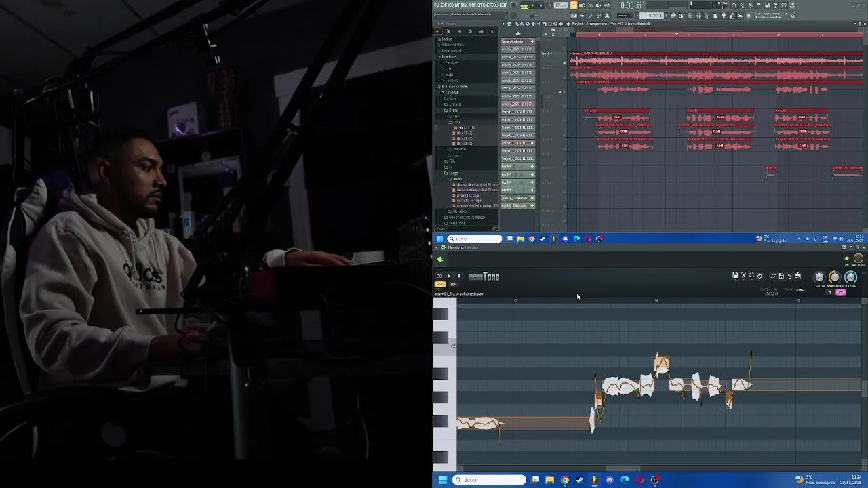
Task: Click the floppy disk save project icon
Action: coord(767,5)
